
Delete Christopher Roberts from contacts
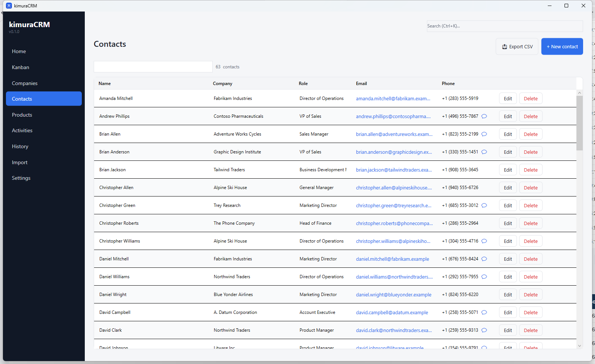530,223
